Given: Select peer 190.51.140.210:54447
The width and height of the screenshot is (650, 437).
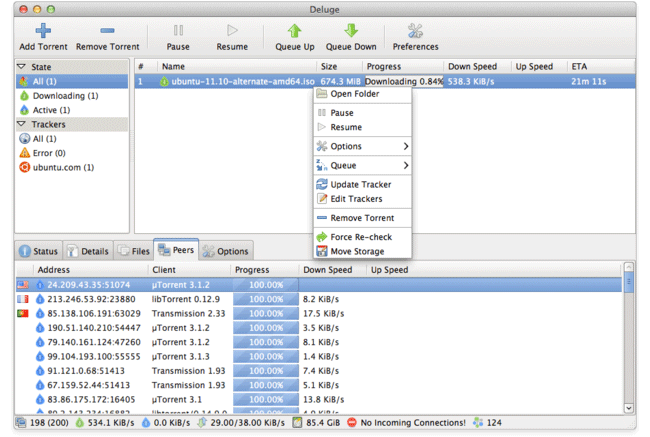Looking at the screenshot, I should point(319,328).
